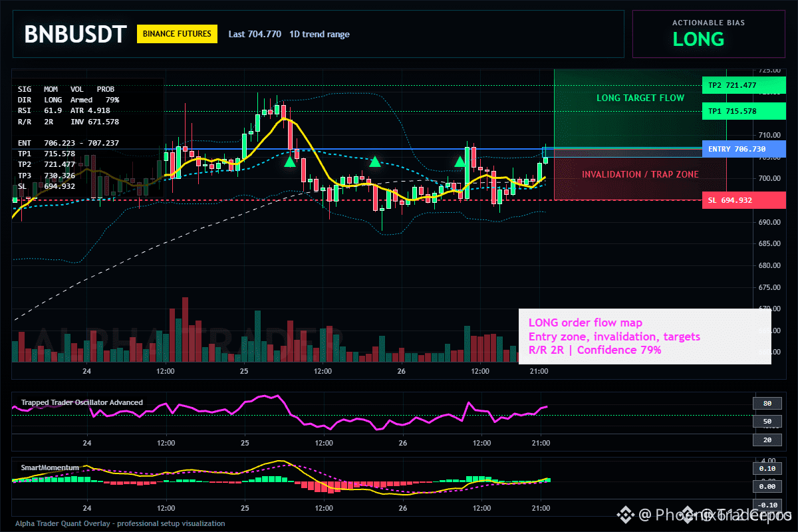The image size is (798, 532).
Task: Click the SmartMomentum 0.10 level box
Action: [x=767, y=468]
